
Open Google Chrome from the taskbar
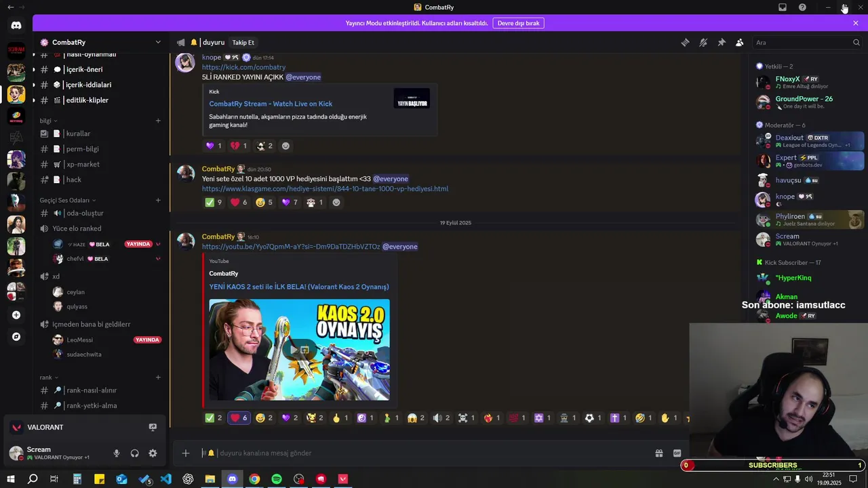click(x=254, y=479)
